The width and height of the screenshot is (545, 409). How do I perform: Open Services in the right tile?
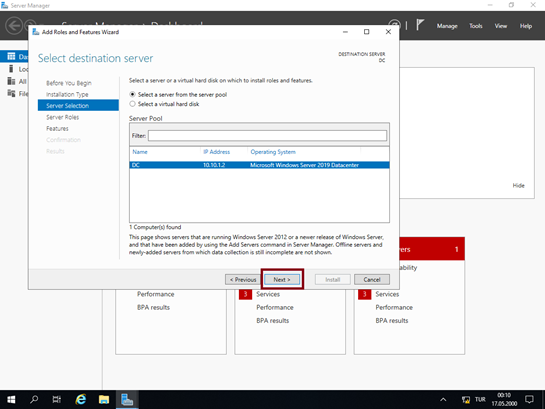(x=387, y=294)
